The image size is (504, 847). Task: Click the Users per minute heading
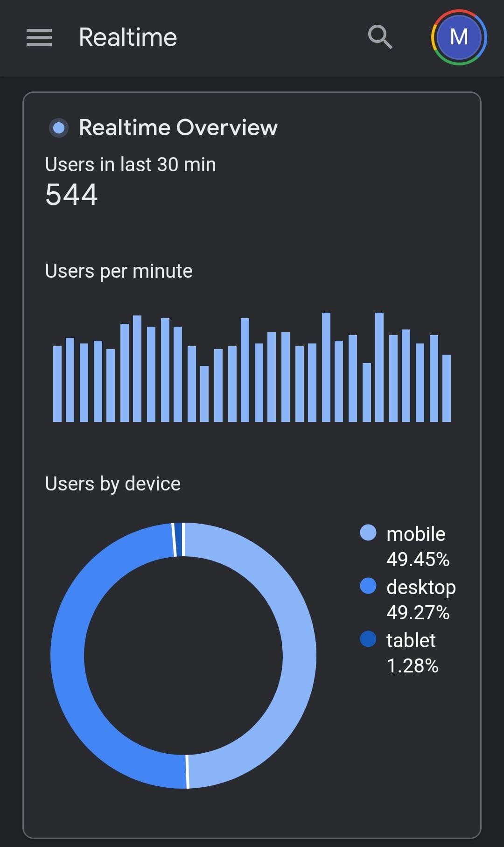pyautogui.click(x=119, y=271)
